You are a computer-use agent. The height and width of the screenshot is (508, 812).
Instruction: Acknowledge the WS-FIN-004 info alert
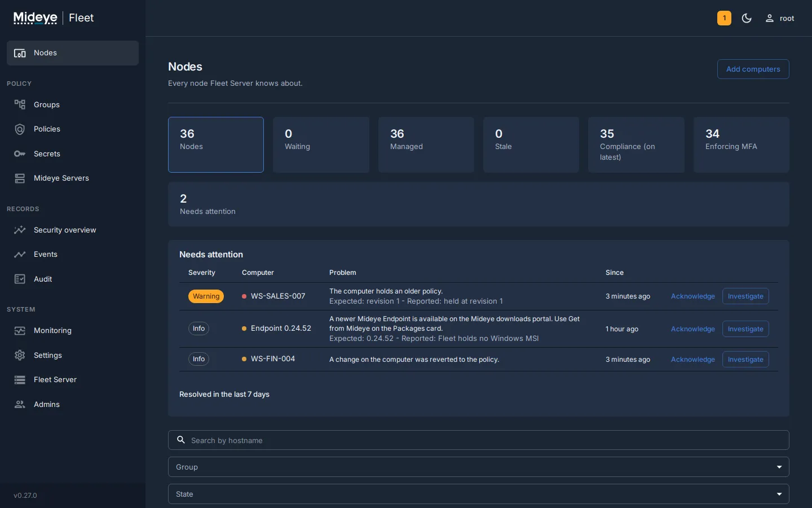pyautogui.click(x=692, y=360)
